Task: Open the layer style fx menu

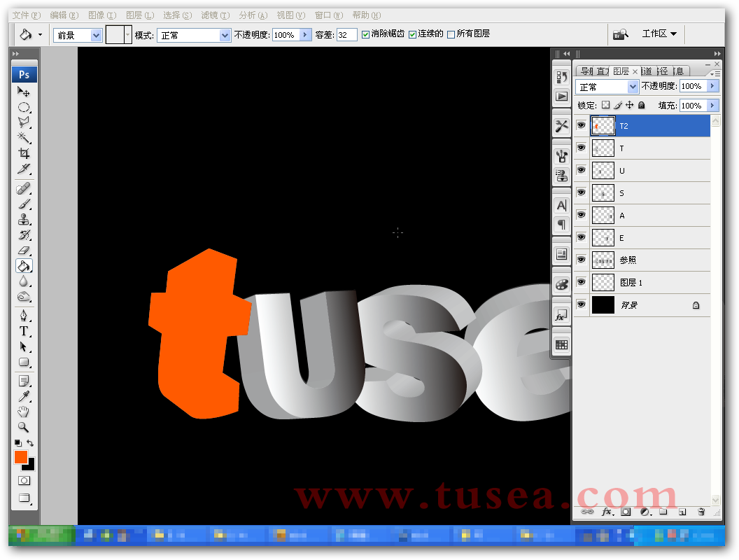Action: [607, 512]
